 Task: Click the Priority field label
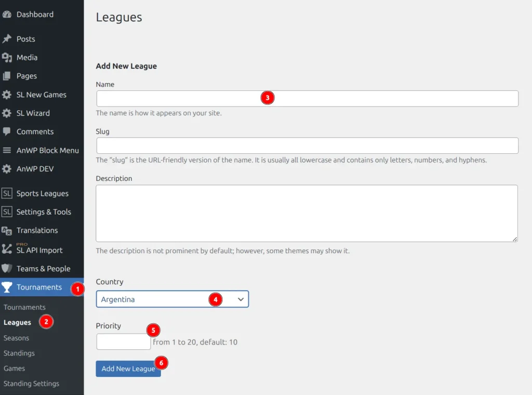click(108, 326)
